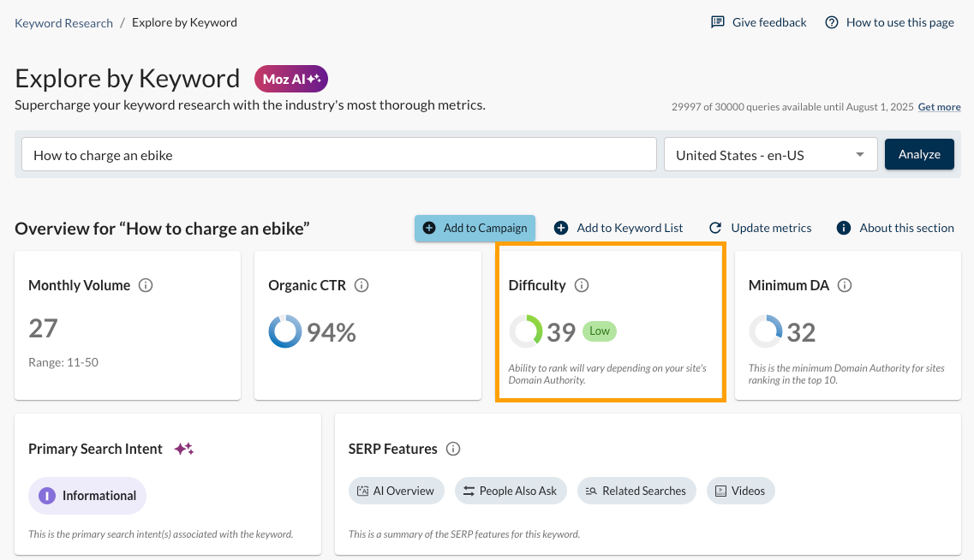Click the Organic CTR info icon
Screen dimensions: 974x560
[x=362, y=285]
